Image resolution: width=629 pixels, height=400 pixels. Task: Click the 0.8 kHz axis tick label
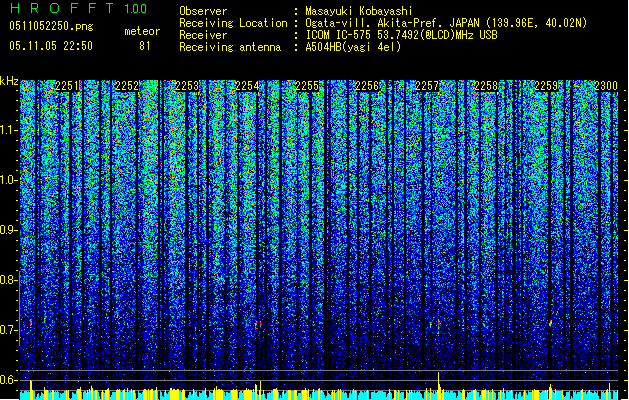coord(8,280)
